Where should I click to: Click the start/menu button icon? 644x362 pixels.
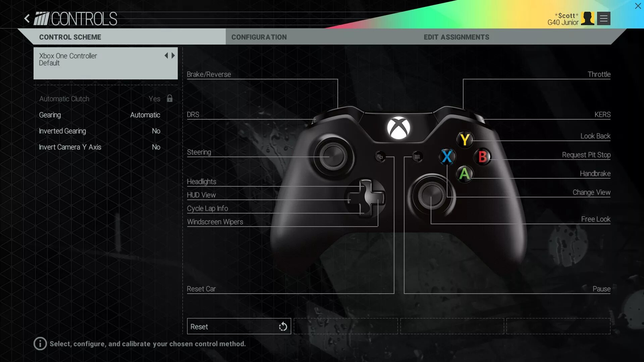click(417, 157)
